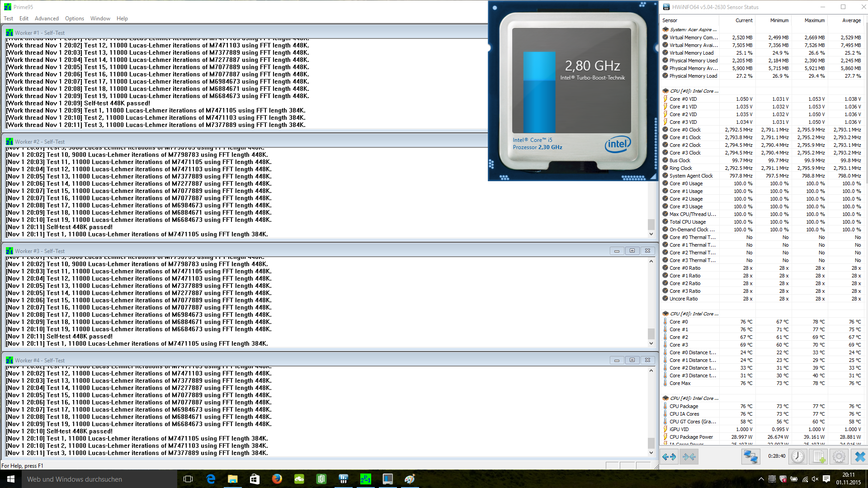Open Task View button on taskbar
This screenshot has width=868, height=488.
pos(188,479)
